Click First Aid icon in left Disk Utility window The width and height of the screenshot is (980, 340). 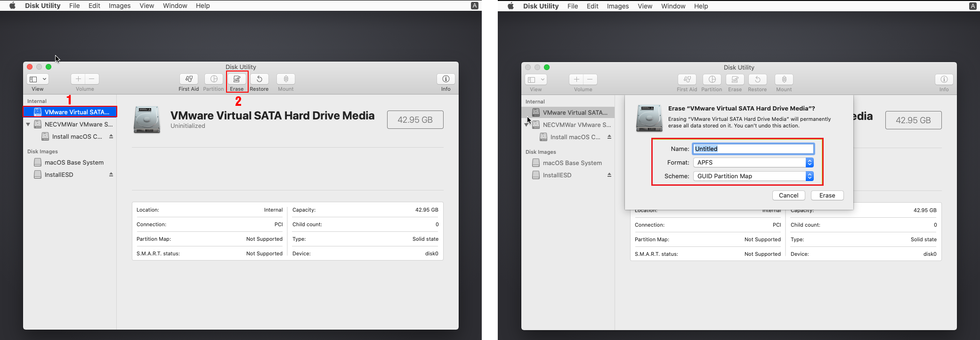click(x=188, y=79)
